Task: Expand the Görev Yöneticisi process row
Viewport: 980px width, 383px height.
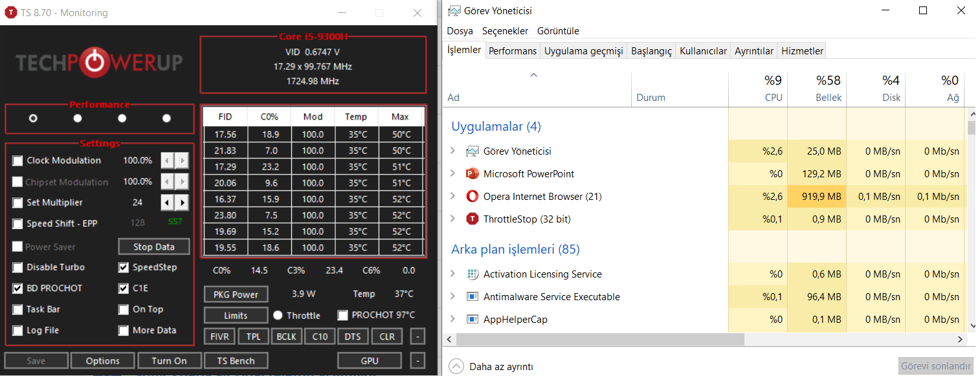Action: 452,151
